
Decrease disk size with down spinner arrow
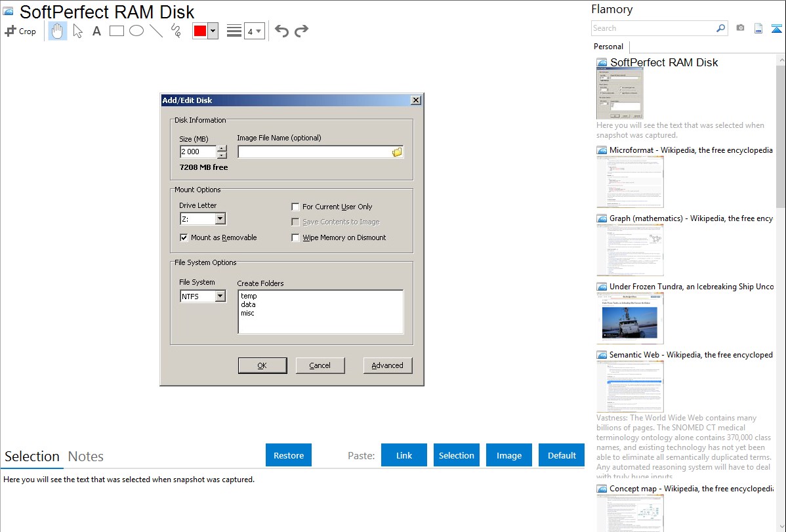[x=222, y=155]
